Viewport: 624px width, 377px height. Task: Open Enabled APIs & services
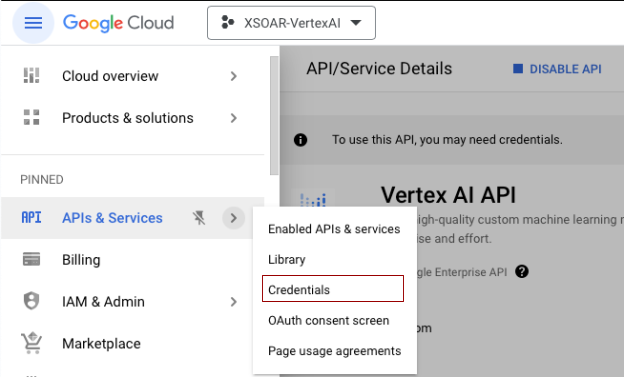click(334, 229)
